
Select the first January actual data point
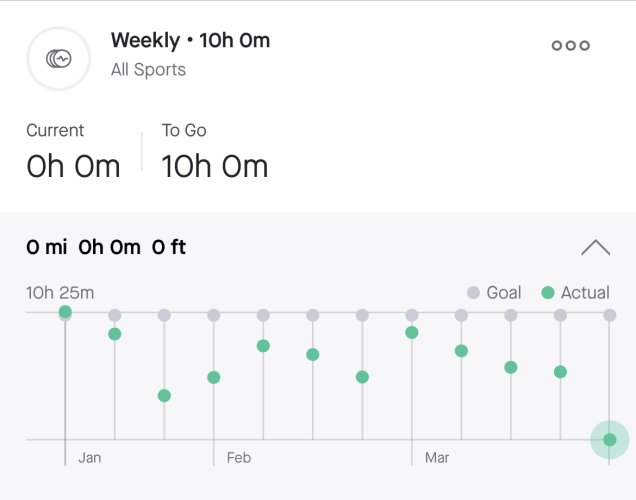65,312
